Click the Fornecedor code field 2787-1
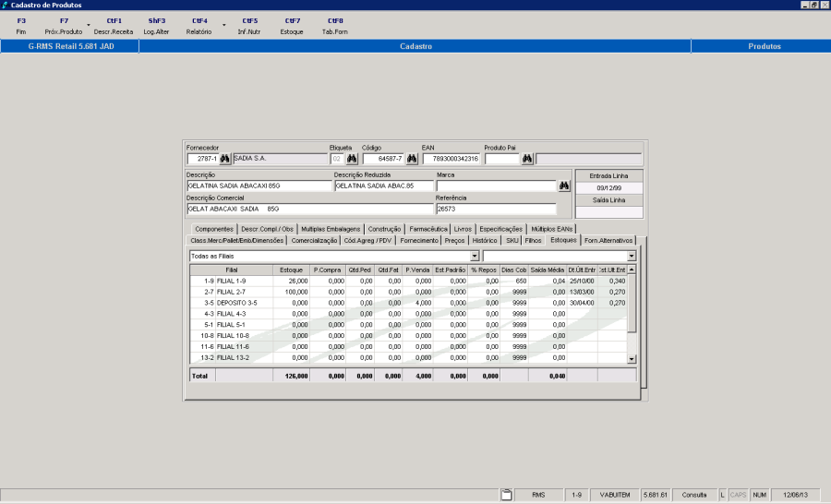This screenshot has width=831, height=504. click(x=203, y=159)
